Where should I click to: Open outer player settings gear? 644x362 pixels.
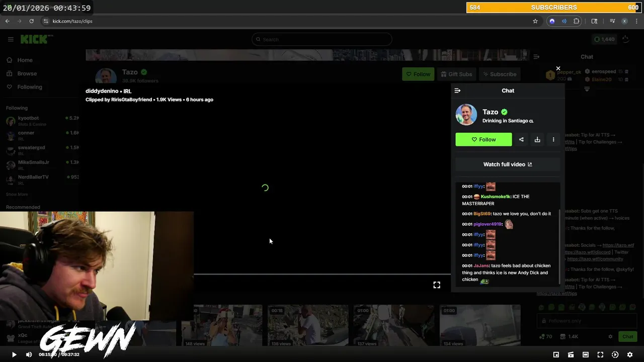tap(629, 354)
